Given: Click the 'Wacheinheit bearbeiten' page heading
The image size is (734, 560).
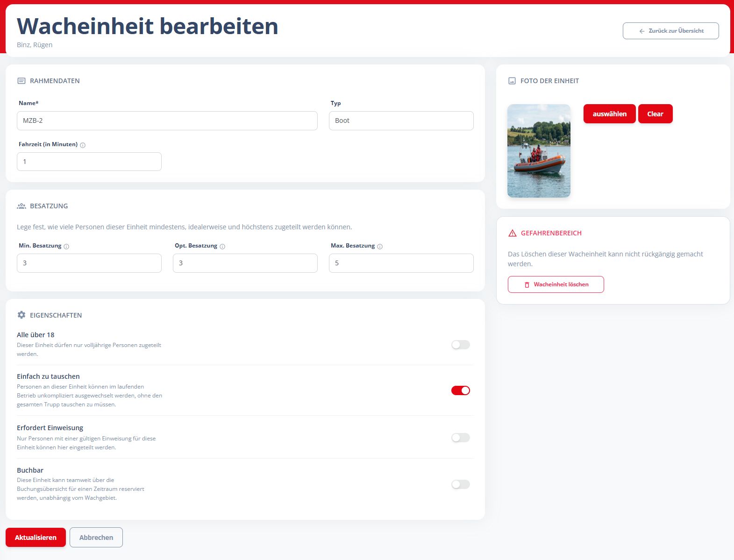Looking at the screenshot, I should pos(148,26).
